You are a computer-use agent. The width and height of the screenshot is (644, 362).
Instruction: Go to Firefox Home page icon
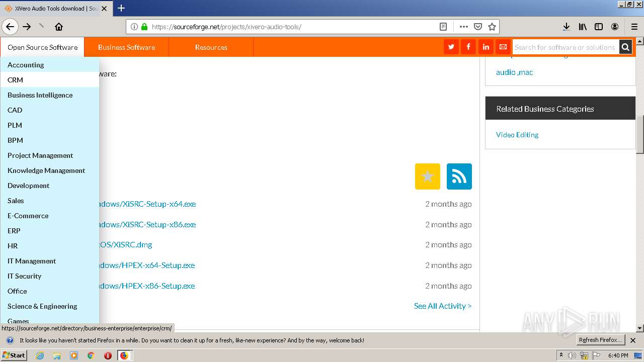click(x=59, y=27)
